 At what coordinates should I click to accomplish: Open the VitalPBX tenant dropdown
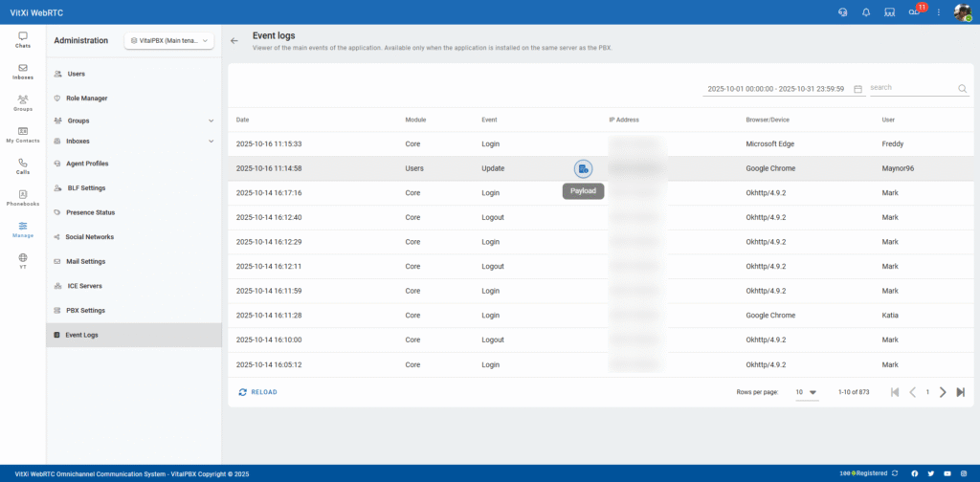tap(169, 41)
